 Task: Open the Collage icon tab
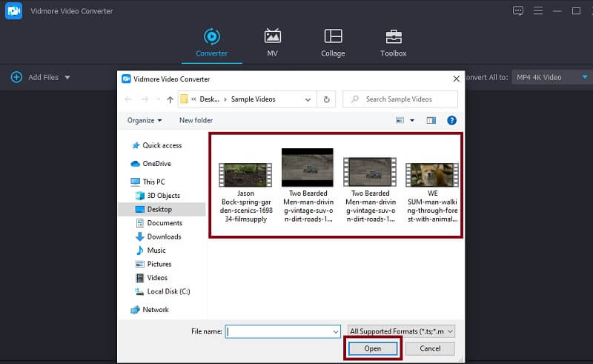click(333, 42)
